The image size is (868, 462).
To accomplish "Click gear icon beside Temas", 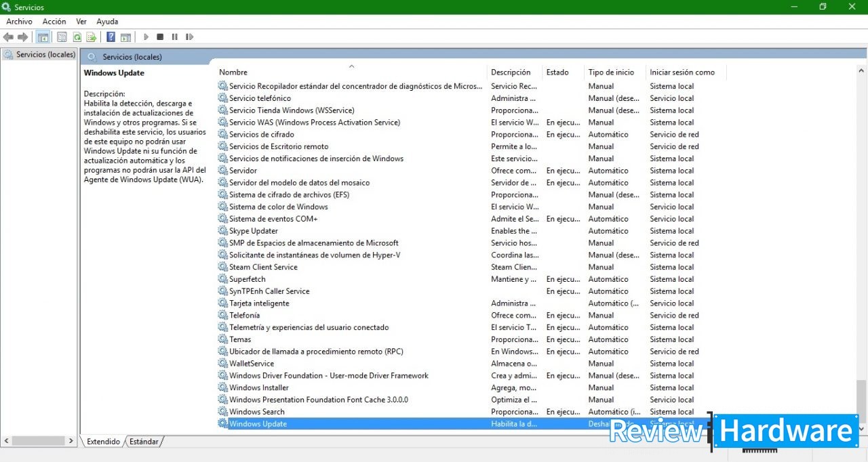I will tap(223, 339).
